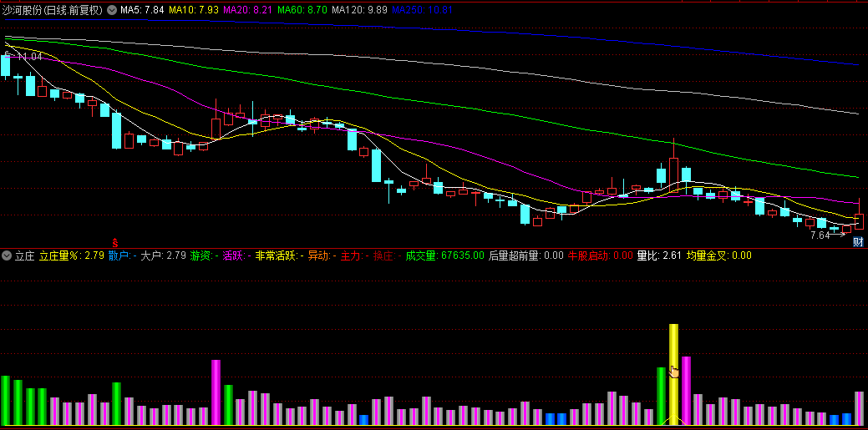The width and height of the screenshot is (868, 430).
Task: Click the 主力 indicator label
Action: pyautogui.click(x=354, y=255)
